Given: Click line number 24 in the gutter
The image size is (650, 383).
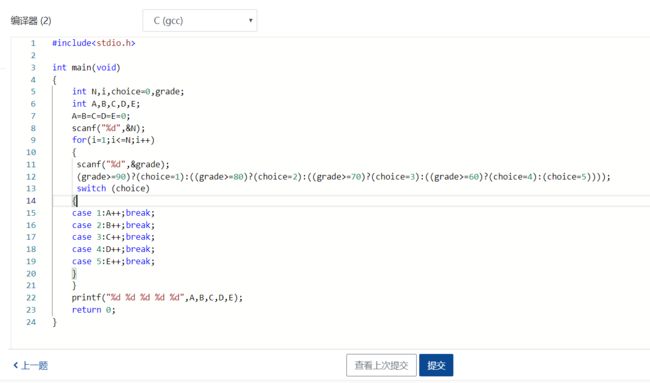Looking at the screenshot, I should [31, 322].
